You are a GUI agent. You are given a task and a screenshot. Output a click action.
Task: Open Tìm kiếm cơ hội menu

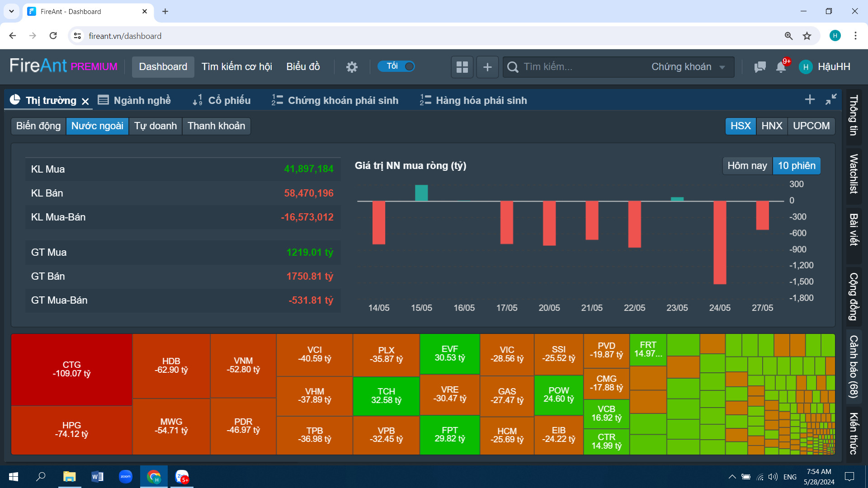tap(236, 67)
